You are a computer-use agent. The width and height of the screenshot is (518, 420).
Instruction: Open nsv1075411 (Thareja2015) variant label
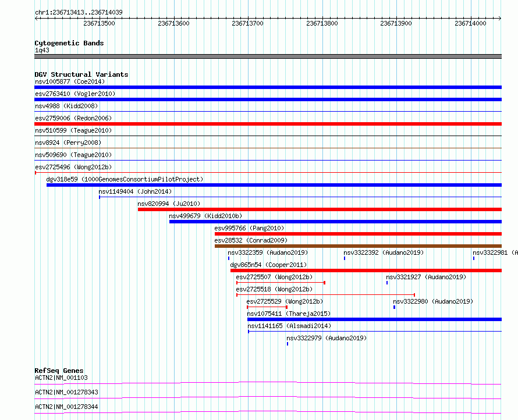point(289,314)
